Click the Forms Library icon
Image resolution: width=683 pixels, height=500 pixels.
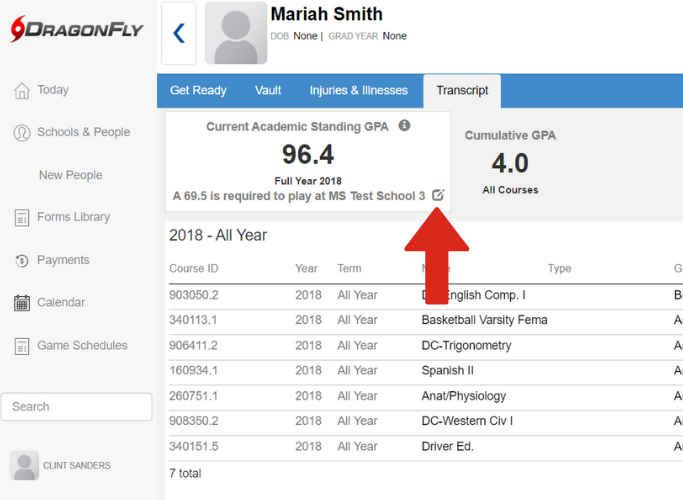pos(21,218)
